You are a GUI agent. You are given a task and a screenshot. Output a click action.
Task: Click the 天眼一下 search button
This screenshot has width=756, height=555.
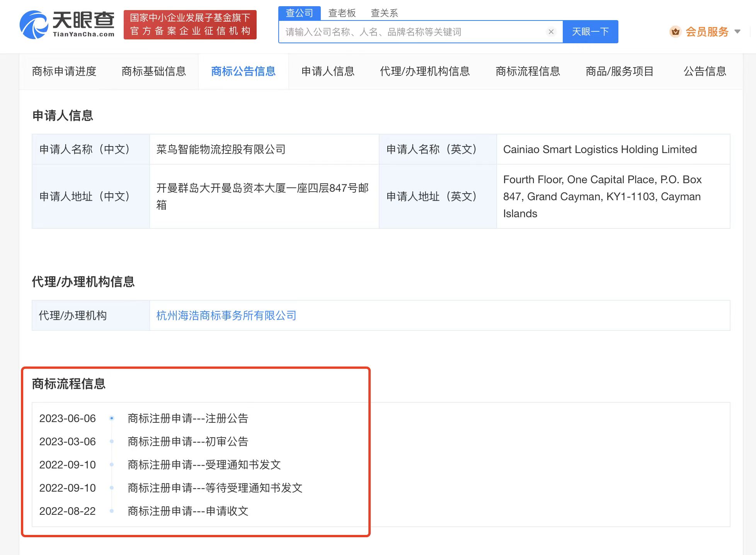(x=590, y=32)
